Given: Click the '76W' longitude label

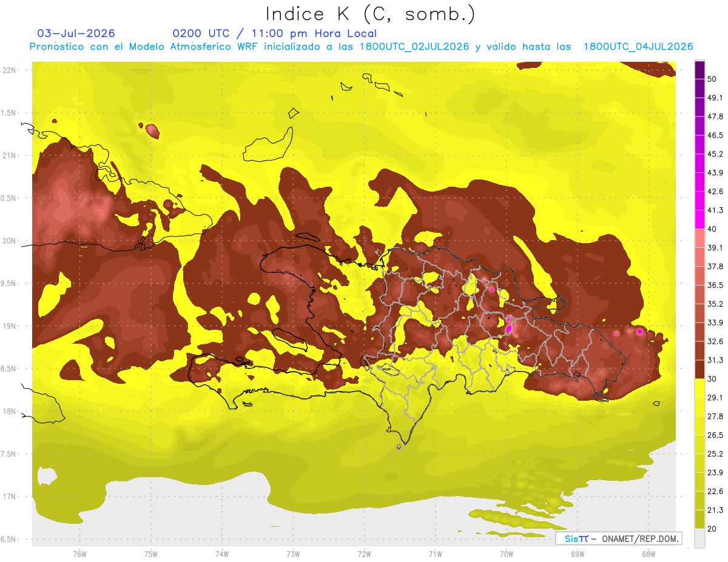Looking at the screenshot, I should tap(79, 554).
